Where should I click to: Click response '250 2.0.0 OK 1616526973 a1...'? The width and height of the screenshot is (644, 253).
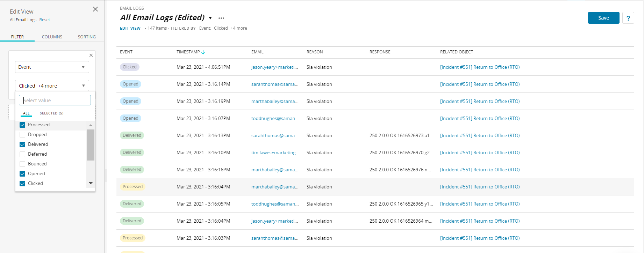click(x=401, y=135)
